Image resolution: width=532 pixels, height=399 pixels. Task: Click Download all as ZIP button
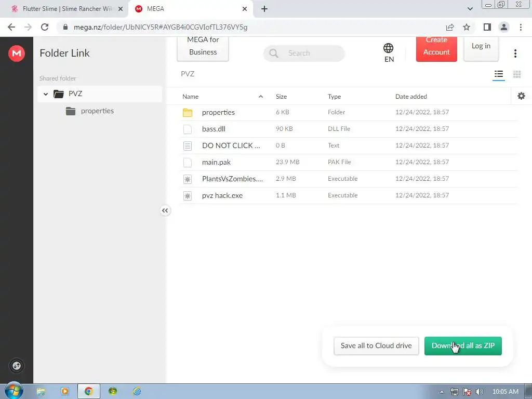point(463,345)
